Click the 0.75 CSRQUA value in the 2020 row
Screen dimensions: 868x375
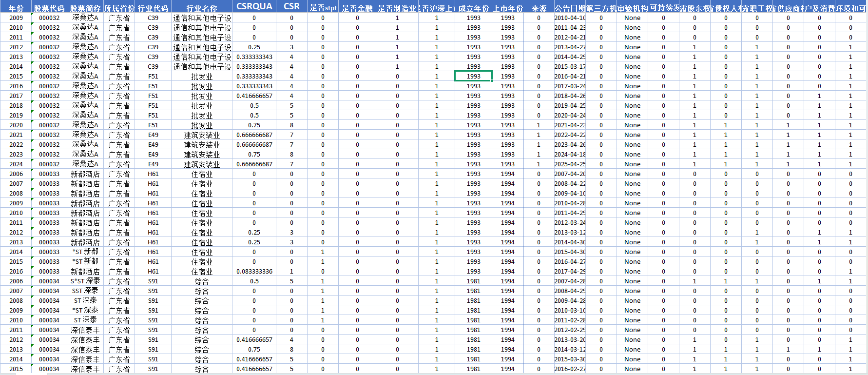(254, 125)
